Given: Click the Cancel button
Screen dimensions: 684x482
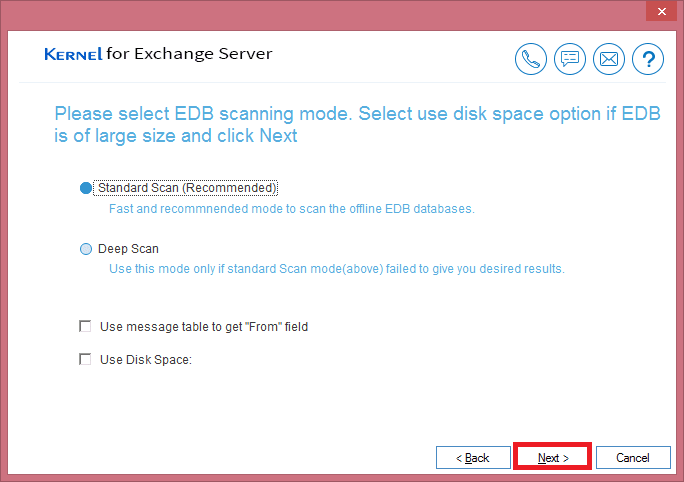Looking at the screenshot, I should (633, 458).
